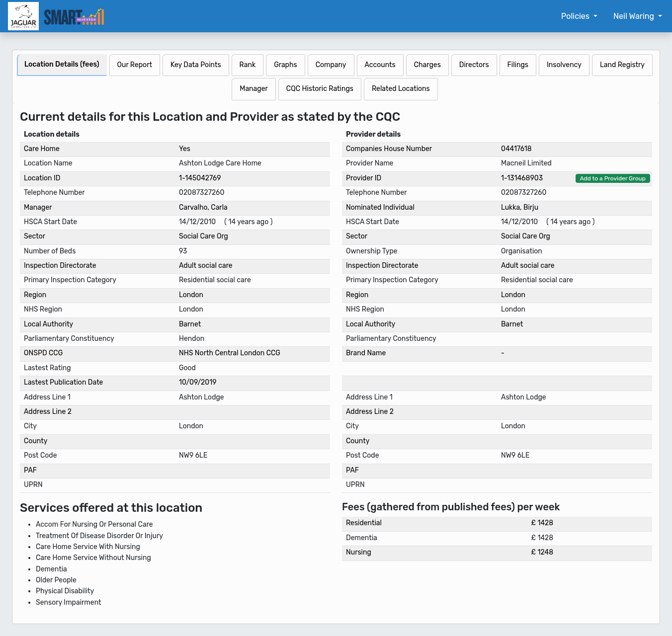Go to the Company tab
The height and width of the screenshot is (636, 672).
point(331,65)
